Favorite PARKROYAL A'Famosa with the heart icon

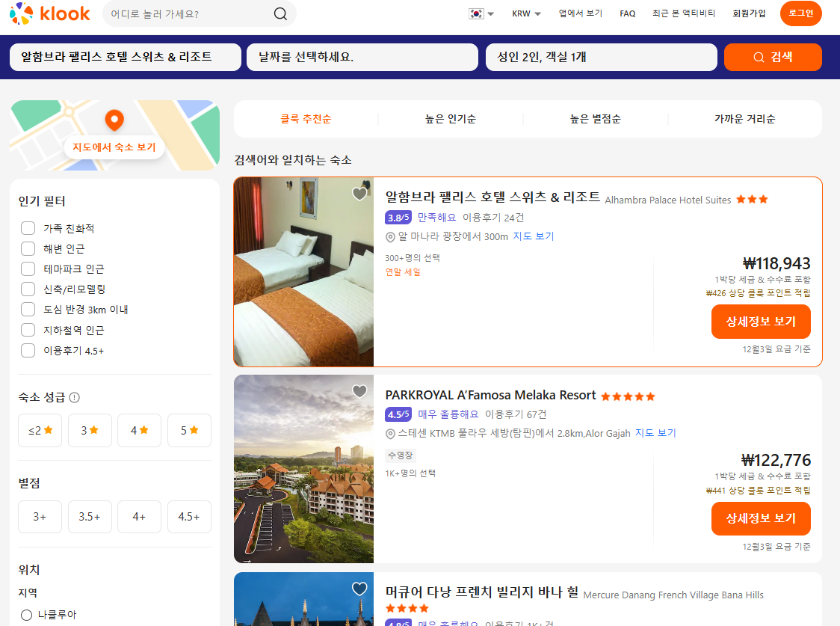[359, 391]
